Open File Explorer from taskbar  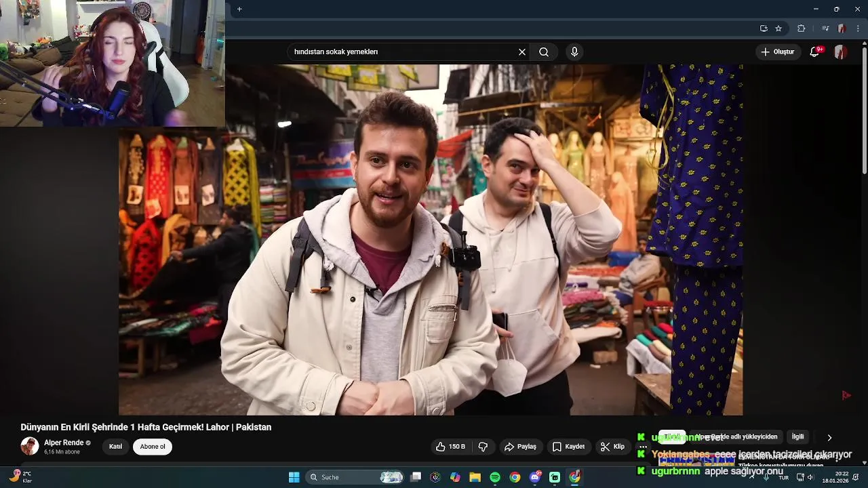pos(475,477)
